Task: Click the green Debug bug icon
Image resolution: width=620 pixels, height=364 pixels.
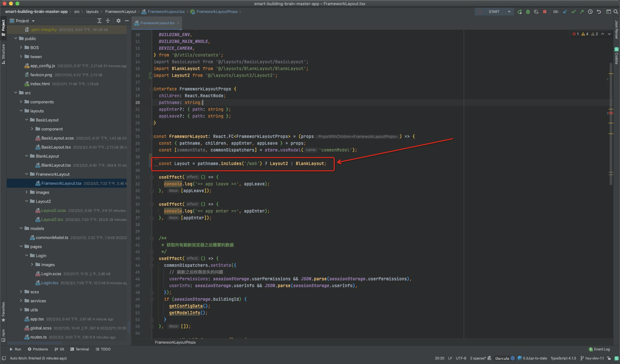Action: click(x=528, y=12)
